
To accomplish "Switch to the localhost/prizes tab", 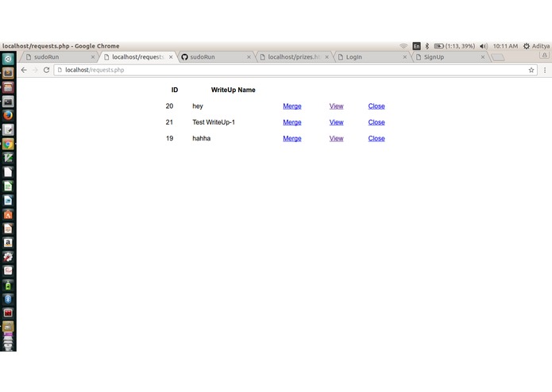I will [293, 57].
